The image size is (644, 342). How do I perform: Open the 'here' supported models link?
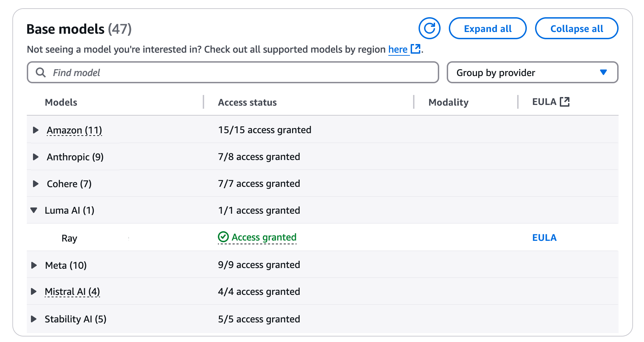click(x=398, y=50)
